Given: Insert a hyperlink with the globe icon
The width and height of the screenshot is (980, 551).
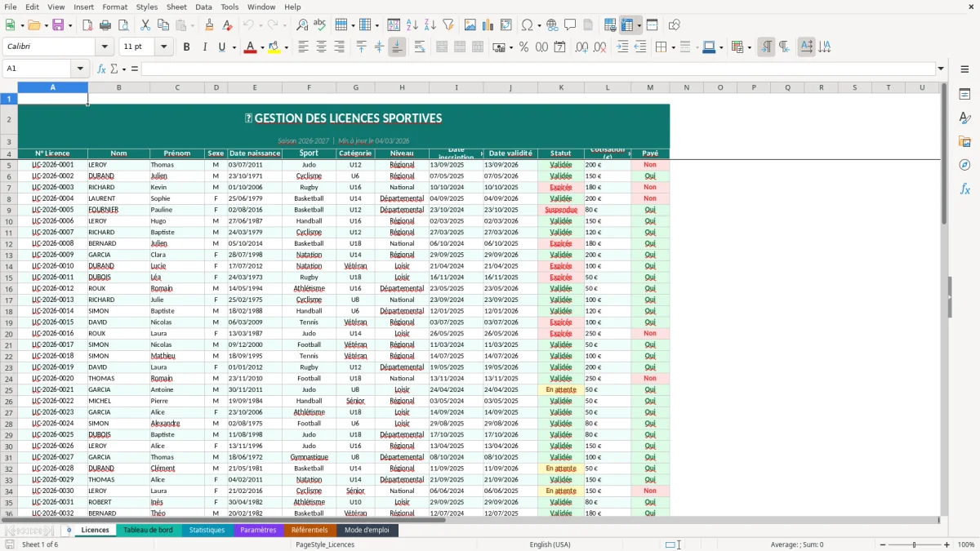Looking at the screenshot, I should coord(552,25).
